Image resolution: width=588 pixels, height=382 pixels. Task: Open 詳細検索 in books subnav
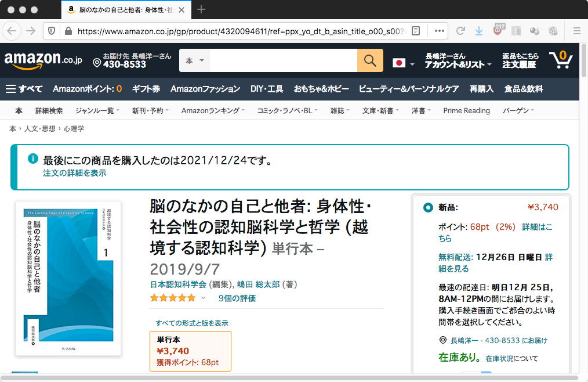[x=49, y=110]
